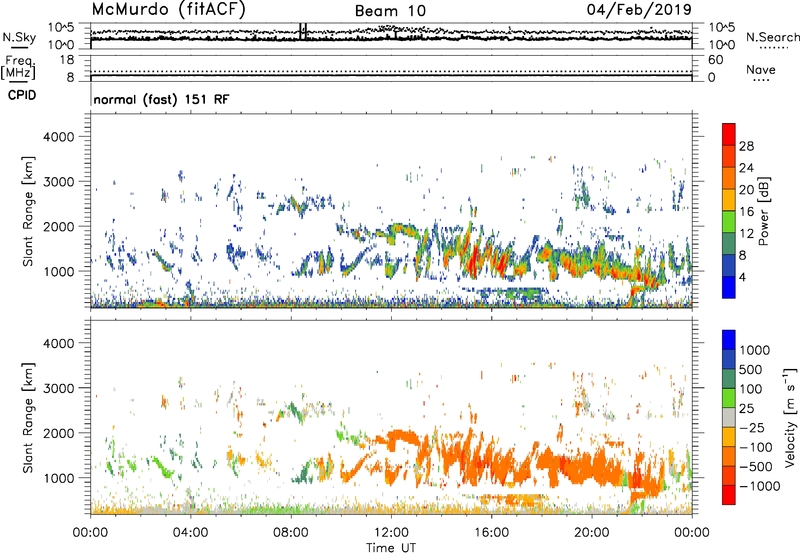Click the "N.Search" legend label
This screenshot has height=554, width=800.
[772, 37]
